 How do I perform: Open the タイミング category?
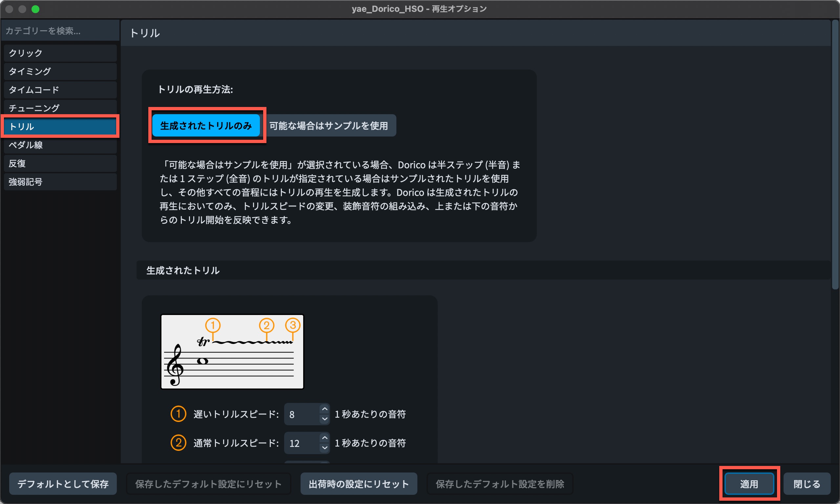[x=60, y=71]
